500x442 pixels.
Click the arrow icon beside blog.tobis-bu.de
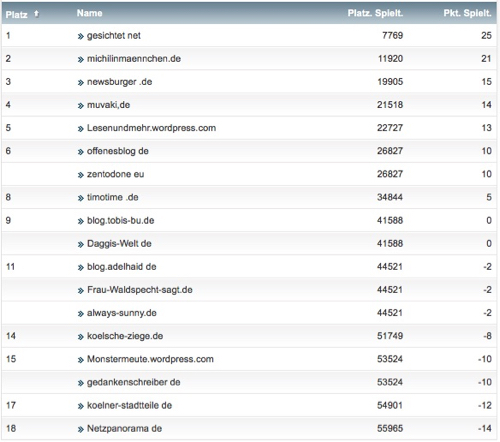[80, 221]
